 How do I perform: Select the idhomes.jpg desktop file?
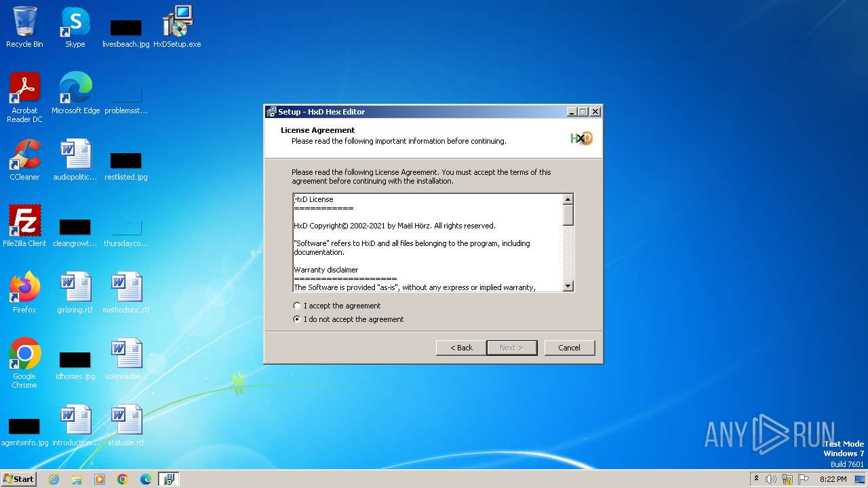(x=75, y=365)
